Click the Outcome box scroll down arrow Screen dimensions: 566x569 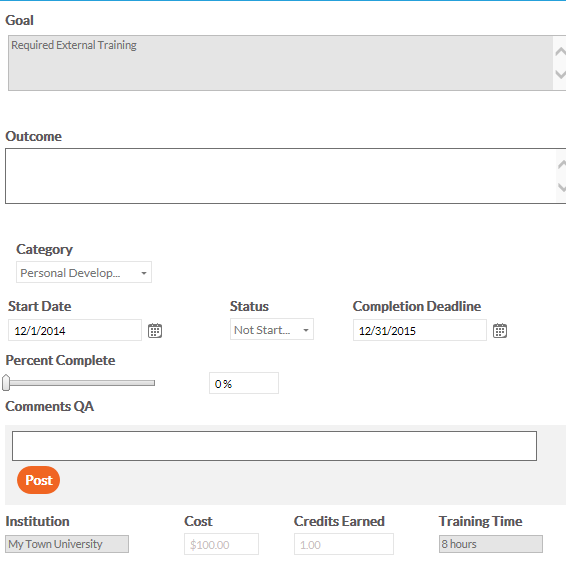click(x=562, y=187)
